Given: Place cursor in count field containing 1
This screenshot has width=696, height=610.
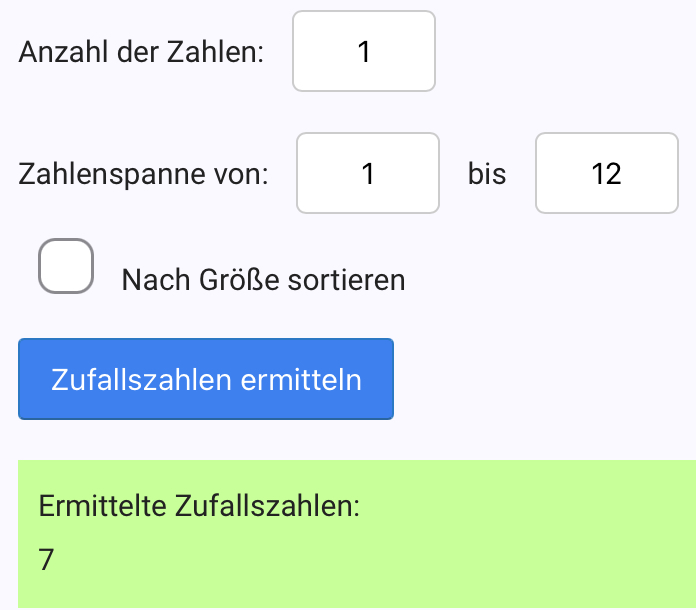Looking at the screenshot, I should tap(364, 52).
